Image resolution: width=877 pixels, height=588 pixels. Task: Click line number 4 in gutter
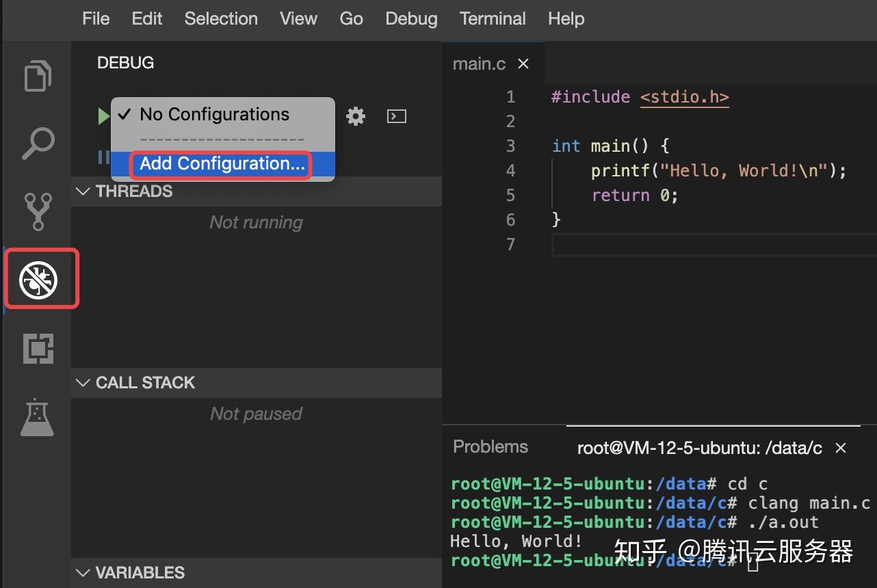(510, 170)
